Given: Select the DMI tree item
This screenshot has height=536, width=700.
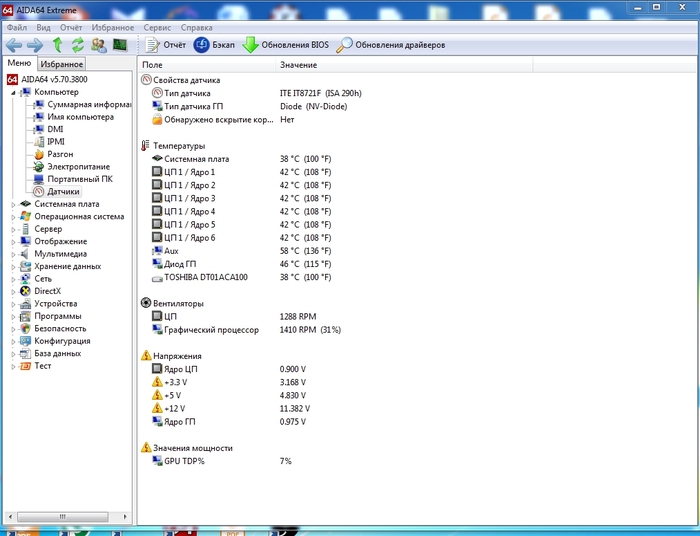Looking at the screenshot, I should [55, 129].
